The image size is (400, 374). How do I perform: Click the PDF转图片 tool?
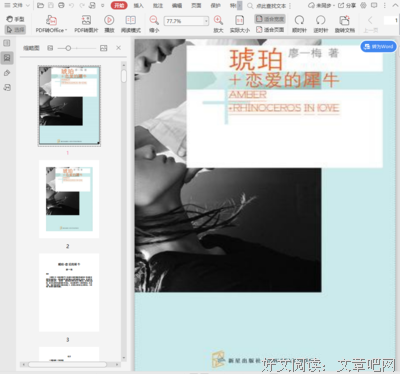tap(86, 24)
